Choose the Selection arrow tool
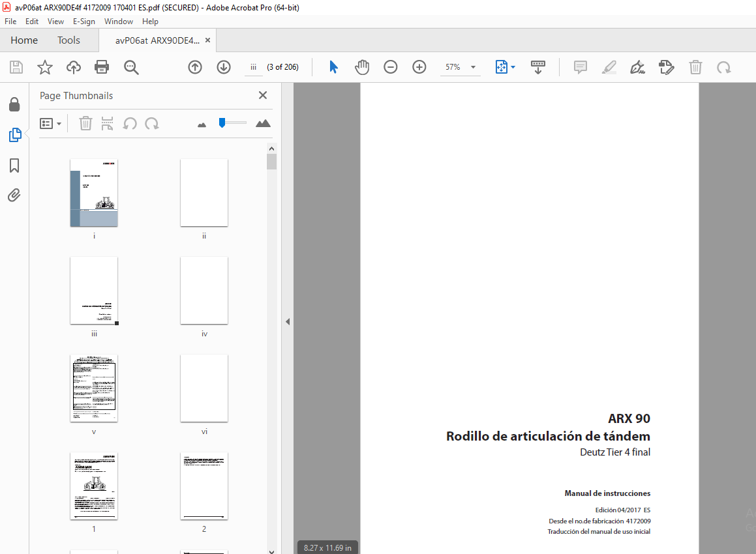 click(x=333, y=67)
